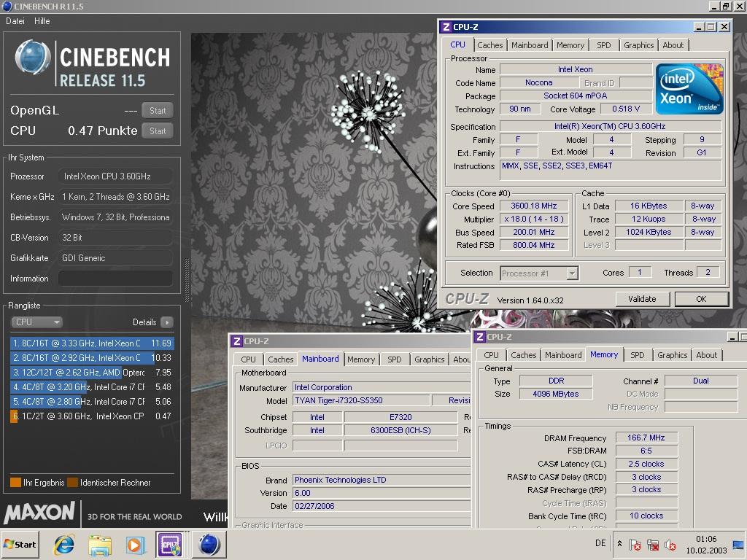The width and height of the screenshot is (747, 560).
Task: Open Caches tab in Mainboard CPU-Z window
Action: pos(280,359)
